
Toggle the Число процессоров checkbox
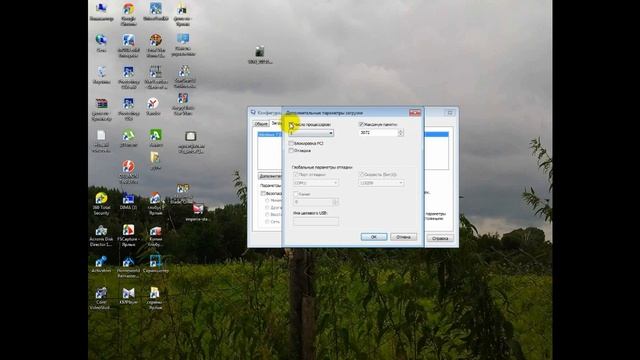(x=291, y=124)
